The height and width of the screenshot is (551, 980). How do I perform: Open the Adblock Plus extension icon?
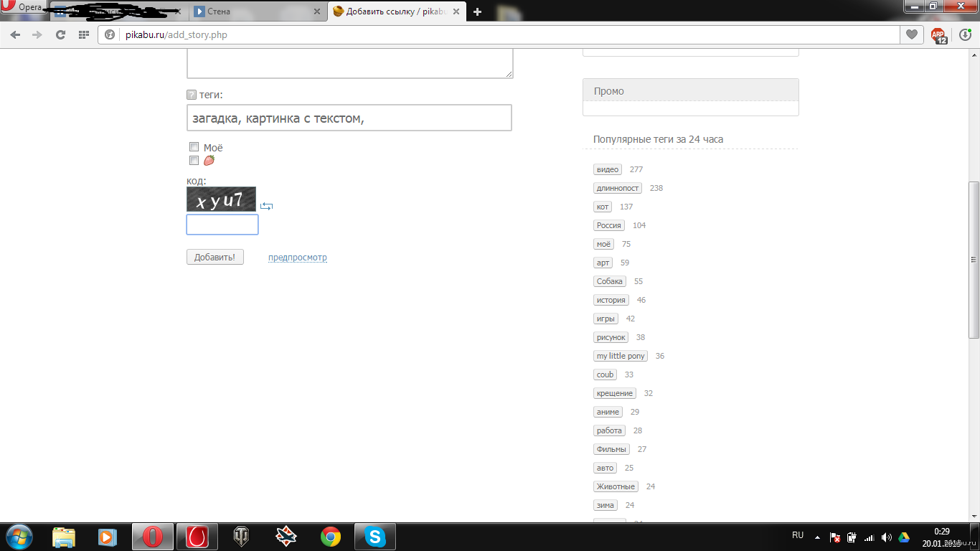938,34
